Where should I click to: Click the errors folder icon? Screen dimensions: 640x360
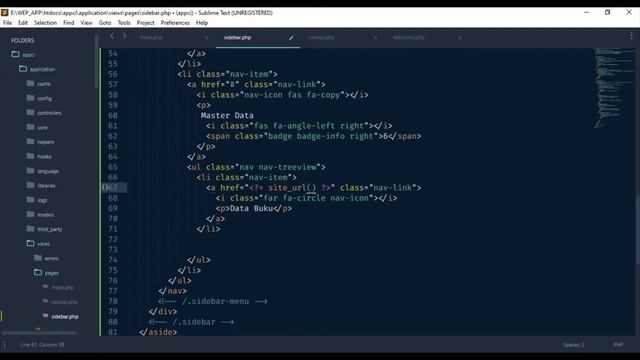[x=38, y=258]
